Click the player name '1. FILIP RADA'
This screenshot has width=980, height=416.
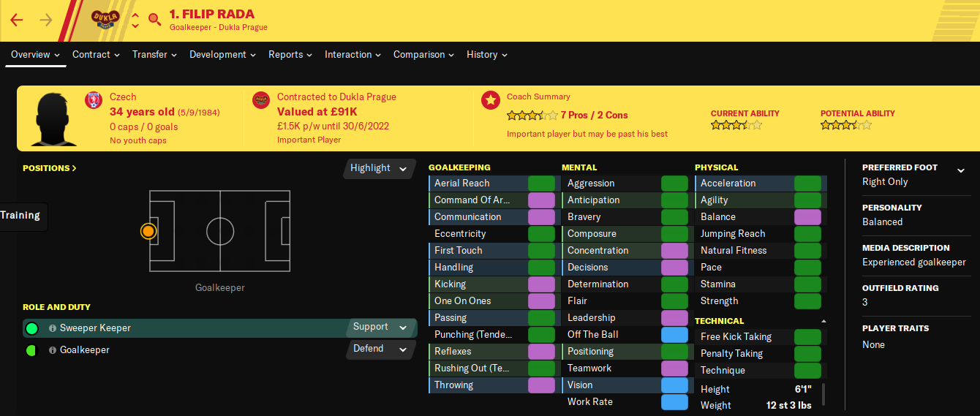coord(211,13)
